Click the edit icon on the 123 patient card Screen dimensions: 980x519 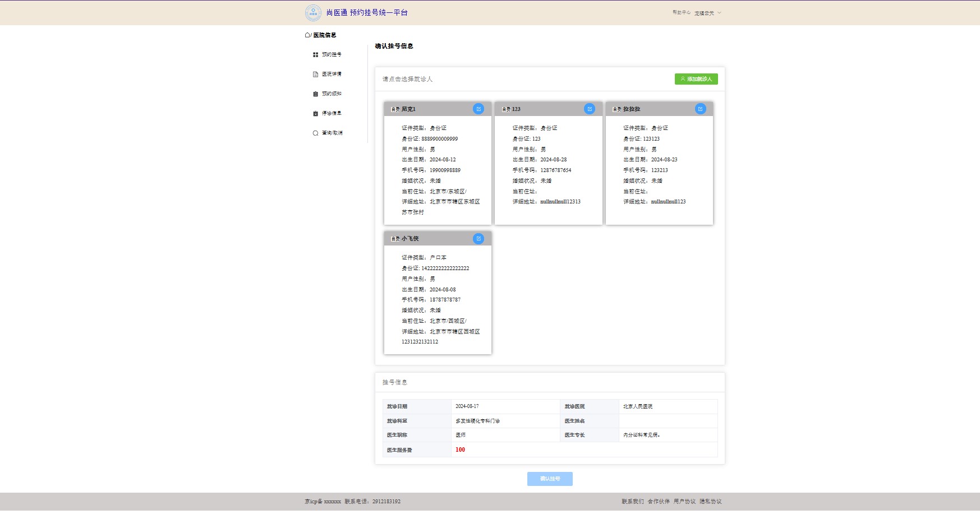point(590,109)
